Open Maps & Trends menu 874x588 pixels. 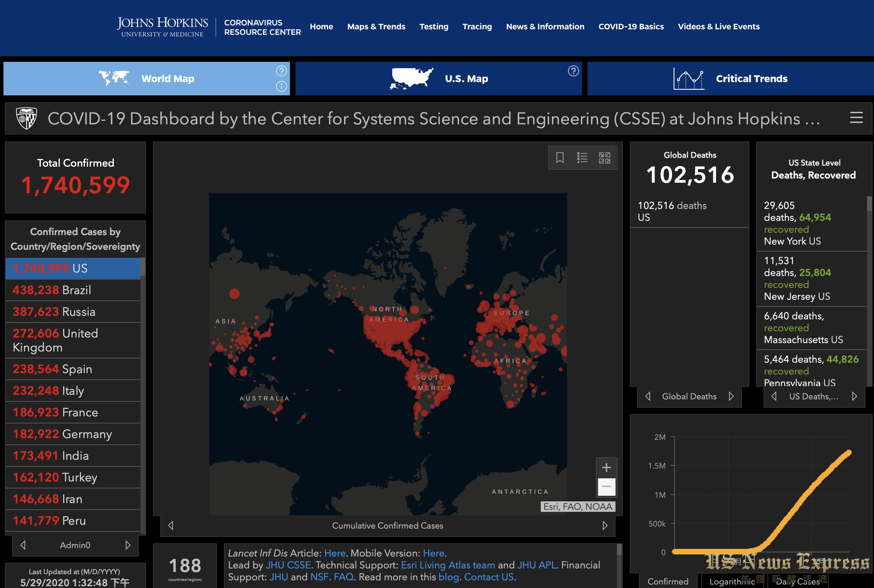tap(376, 27)
